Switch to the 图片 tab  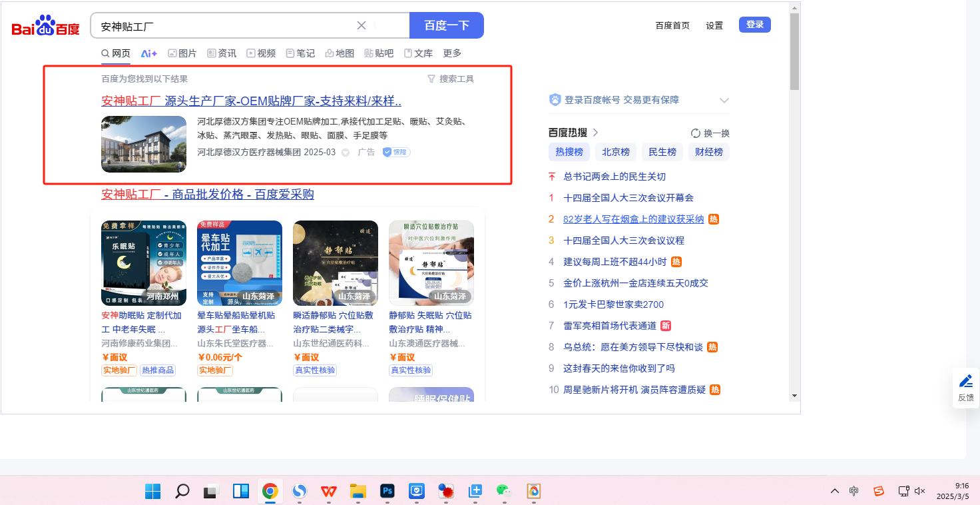click(182, 53)
